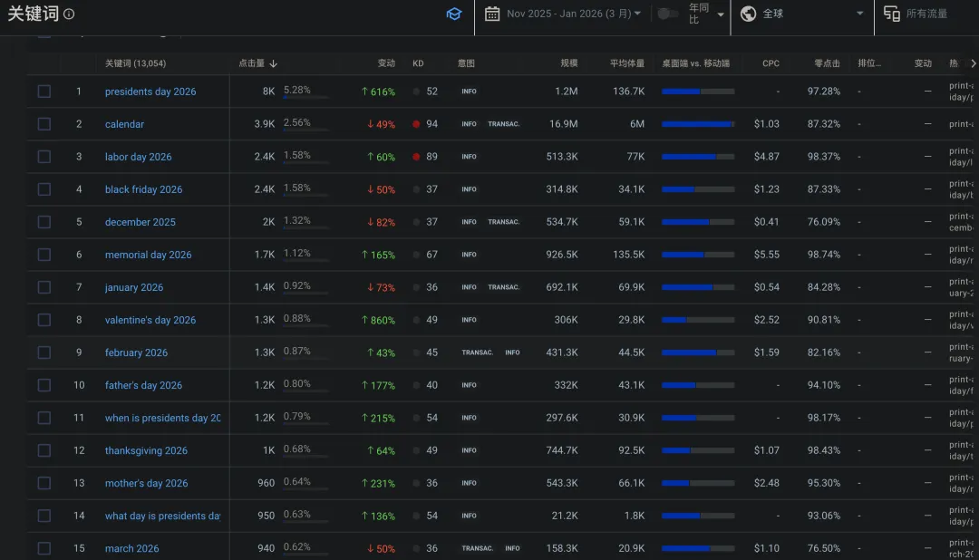Image resolution: width=979 pixels, height=560 pixels.
Task: Click the calendar icon in date picker
Action: pos(492,14)
